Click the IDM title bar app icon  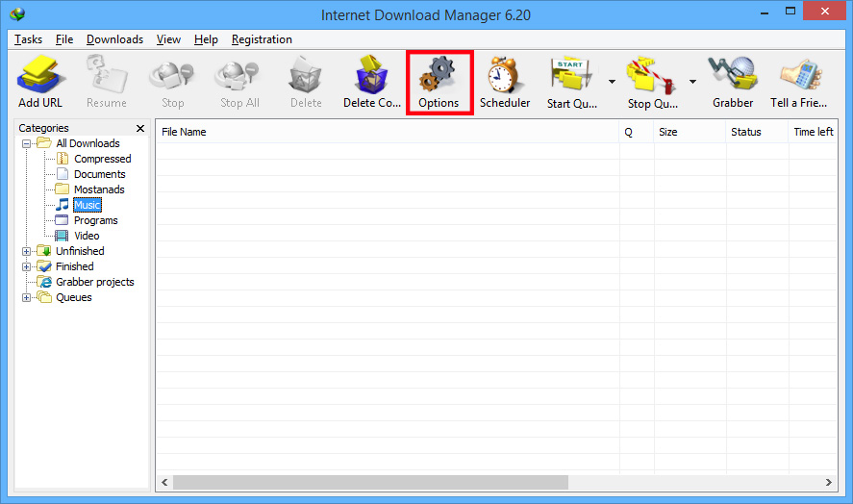tap(17, 13)
